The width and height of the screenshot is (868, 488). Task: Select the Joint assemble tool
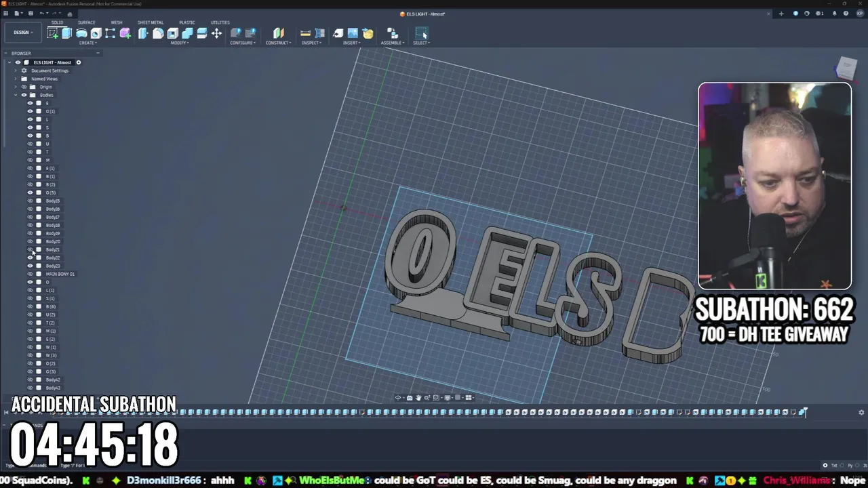[392, 33]
